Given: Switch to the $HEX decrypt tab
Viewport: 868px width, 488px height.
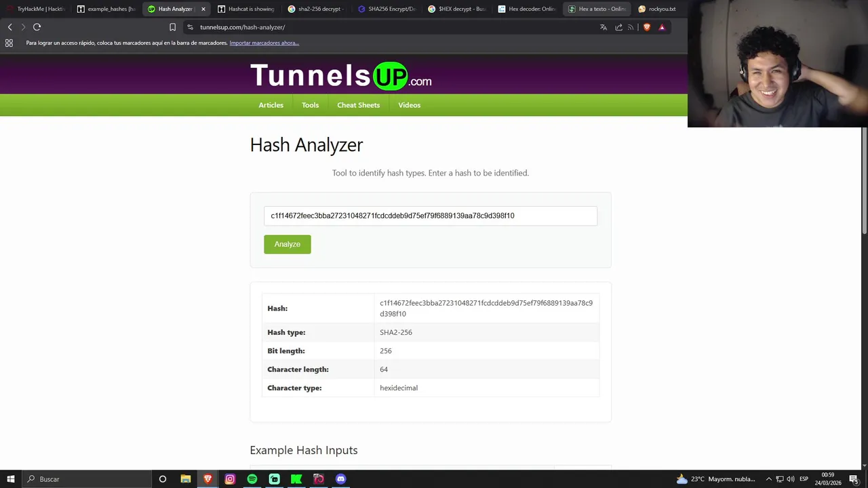Looking at the screenshot, I should 457,9.
